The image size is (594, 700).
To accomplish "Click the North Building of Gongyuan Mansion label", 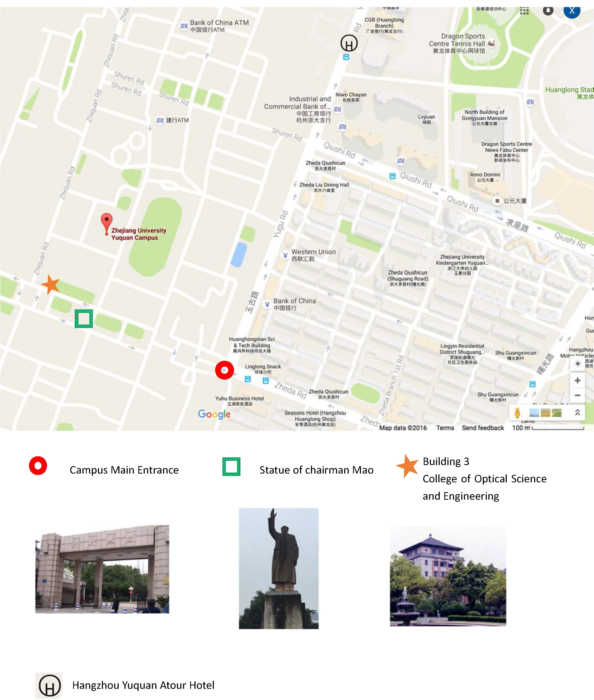I will click(x=485, y=118).
